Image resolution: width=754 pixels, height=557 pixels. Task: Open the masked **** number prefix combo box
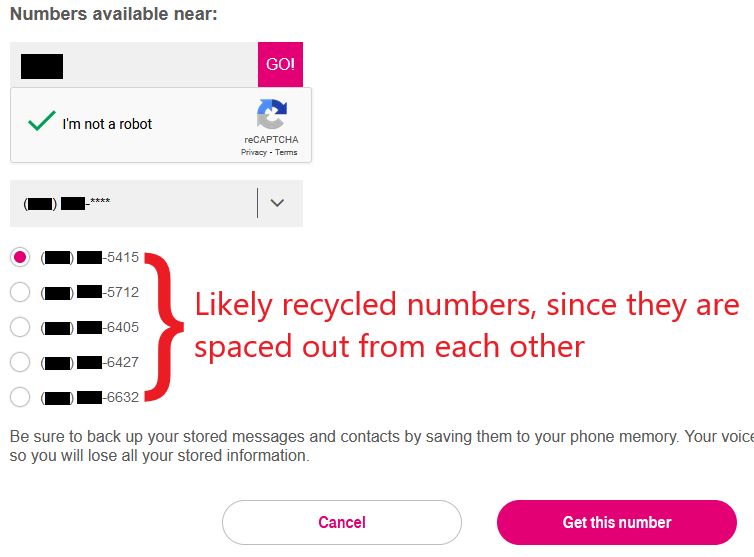tap(156, 203)
